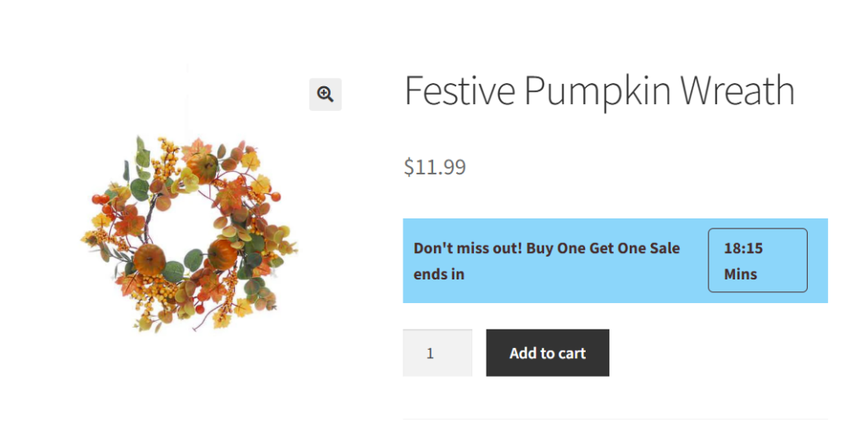Click the magnifier zoom icon on product image
This screenshot has height=431, width=868.
[x=325, y=94]
